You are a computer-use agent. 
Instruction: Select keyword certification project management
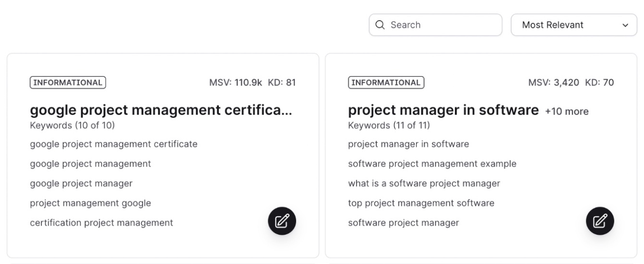coord(101,223)
